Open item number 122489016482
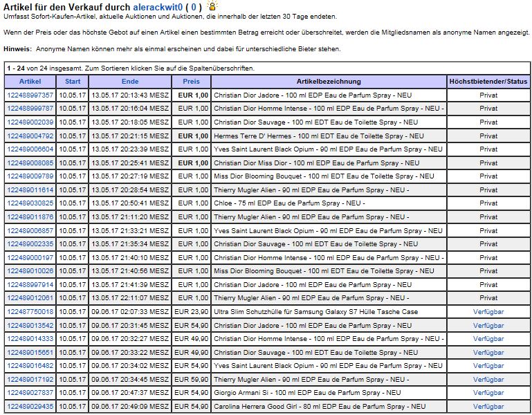The height and width of the screenshot is (415, 532). point(30,366)
